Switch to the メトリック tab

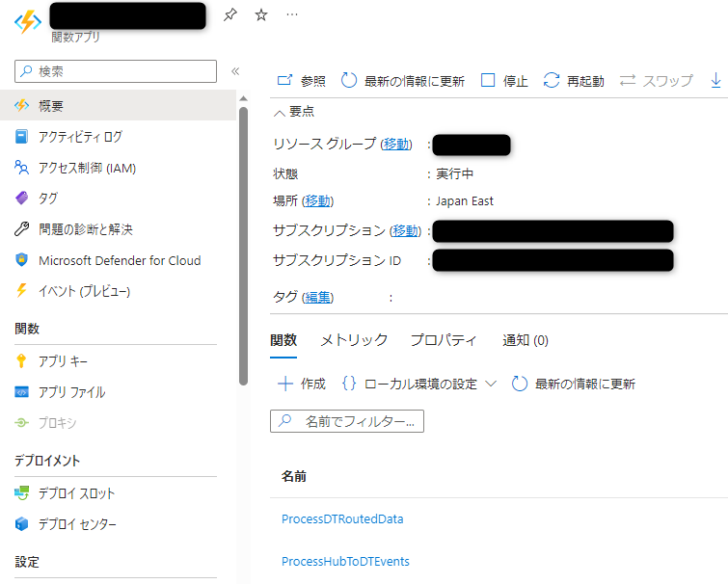coord(354,340)
